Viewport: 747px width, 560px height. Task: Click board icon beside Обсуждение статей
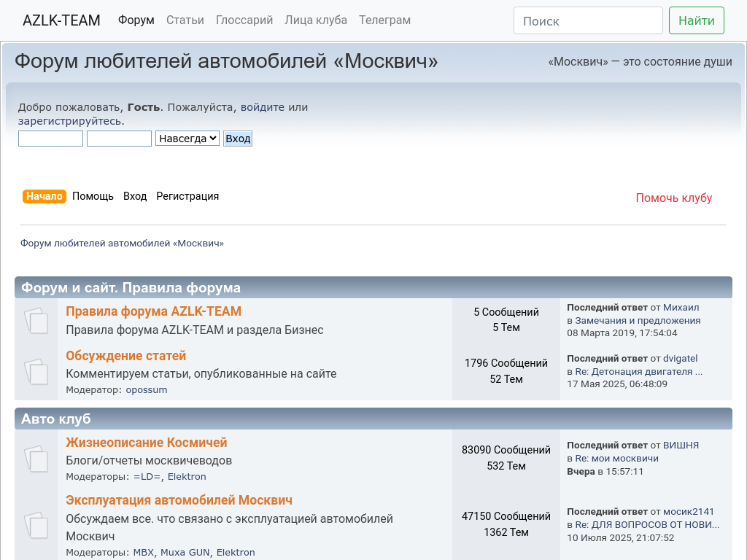point(36,371)
